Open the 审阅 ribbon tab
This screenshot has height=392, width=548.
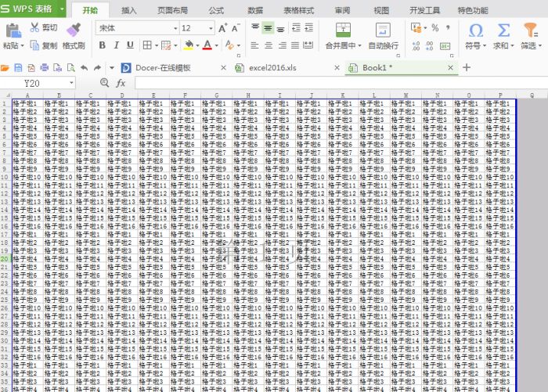point(343,10)
